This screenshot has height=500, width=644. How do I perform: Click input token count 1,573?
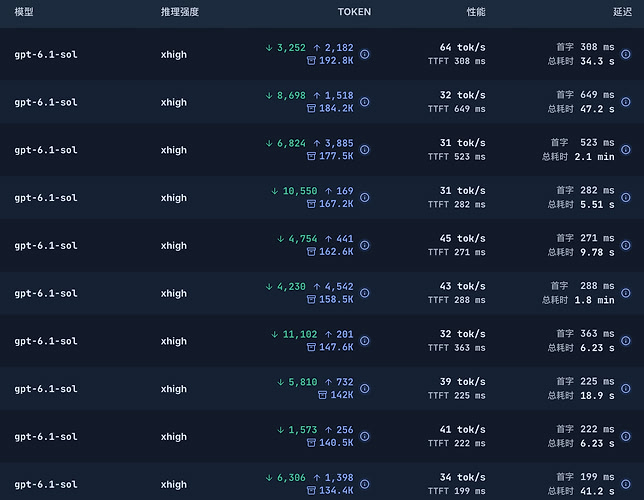tap(303, 430)
